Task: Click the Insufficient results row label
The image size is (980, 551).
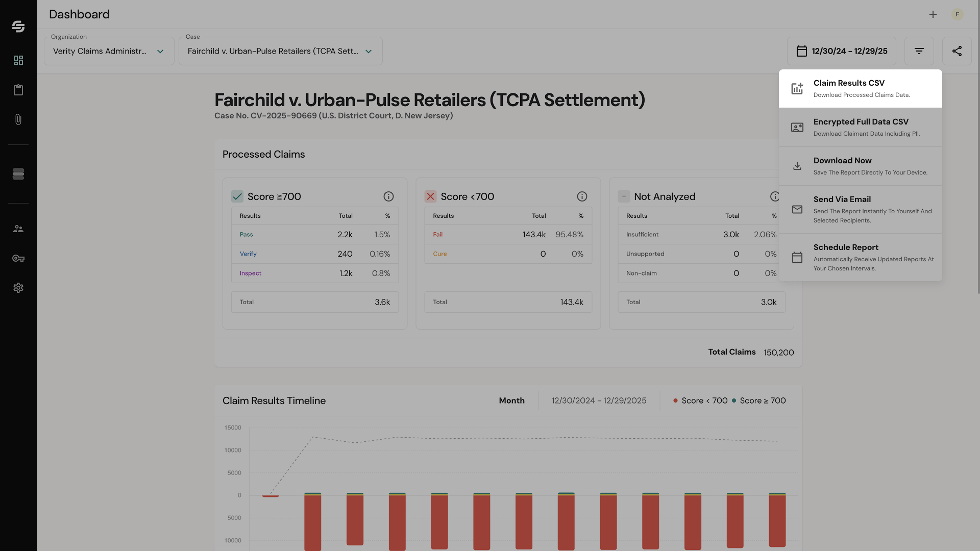Action: tap(642, 235)
